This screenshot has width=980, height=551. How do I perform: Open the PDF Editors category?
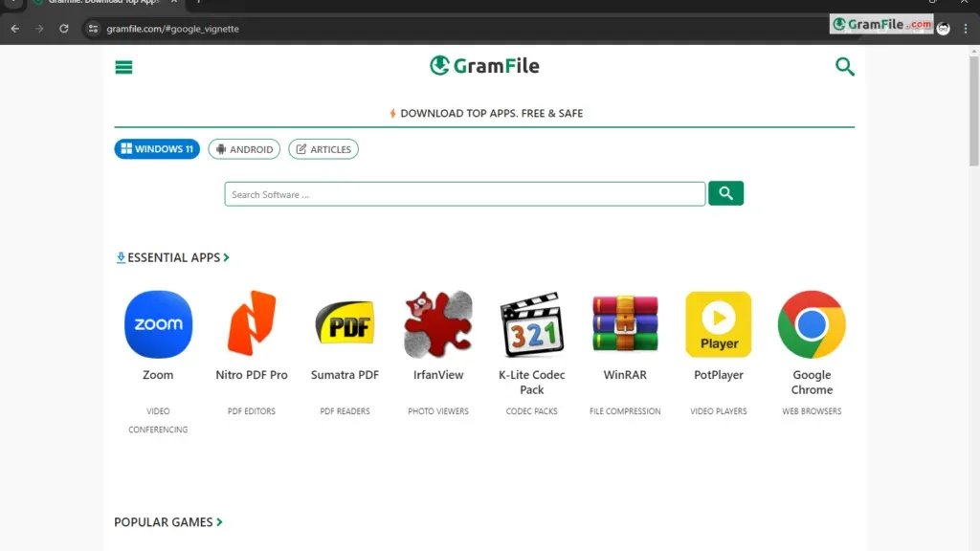coord(252,411)
